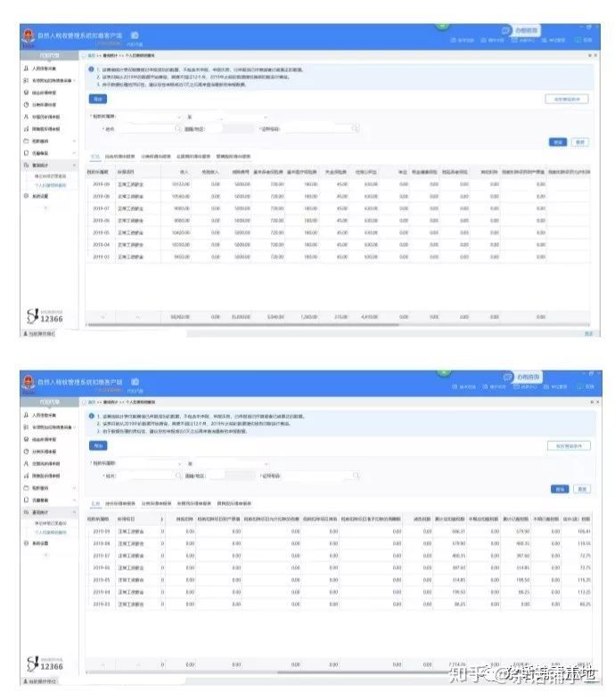Click blue info icon in bottom window notice

(x=92, y=416)
